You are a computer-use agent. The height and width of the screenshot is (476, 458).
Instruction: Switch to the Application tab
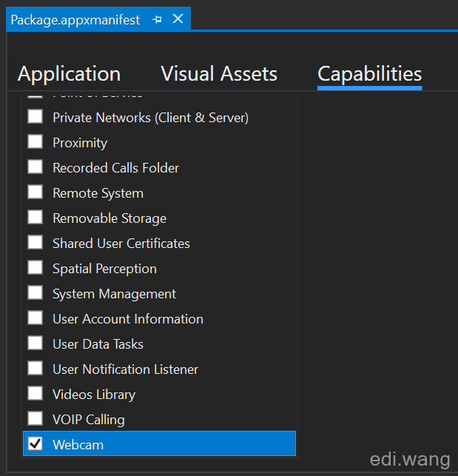[70, 73]
